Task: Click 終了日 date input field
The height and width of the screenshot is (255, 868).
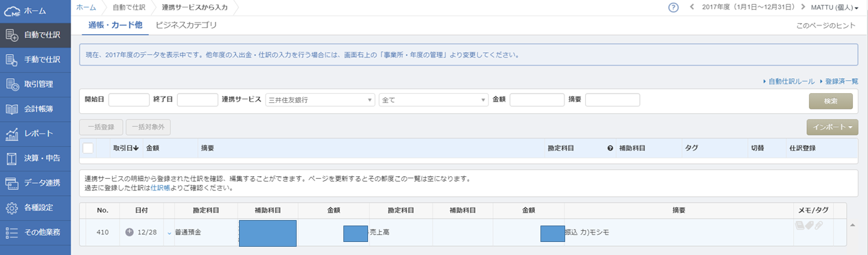Action: pyautogui.click(x=198, y=99)
